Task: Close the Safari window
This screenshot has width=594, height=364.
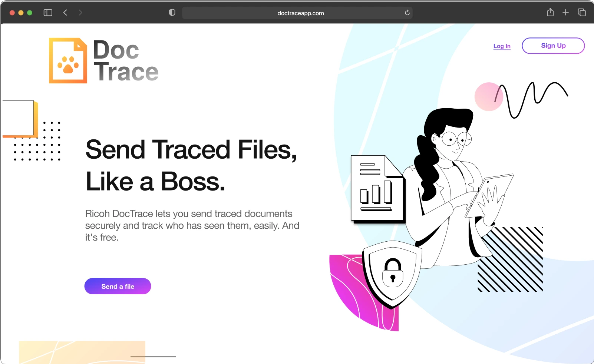Action: tap(12, 13)
